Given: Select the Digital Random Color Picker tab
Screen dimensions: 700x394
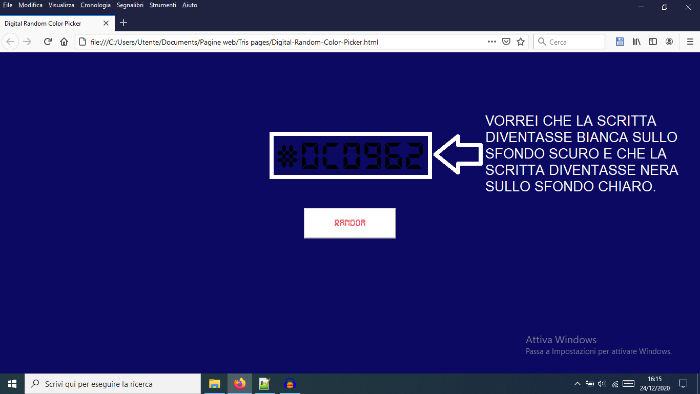Looking at the screenshot, I should (57, 23).
